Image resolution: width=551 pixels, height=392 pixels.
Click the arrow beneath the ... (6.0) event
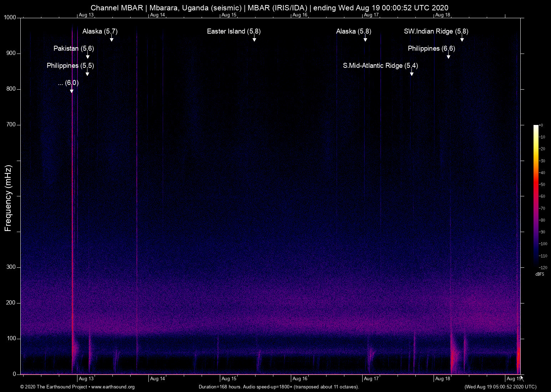72,91
